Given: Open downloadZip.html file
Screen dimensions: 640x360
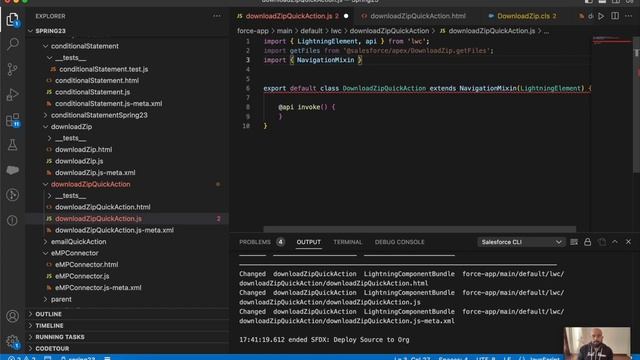Looking at the screenshot, I should click(x=83, y=149).
